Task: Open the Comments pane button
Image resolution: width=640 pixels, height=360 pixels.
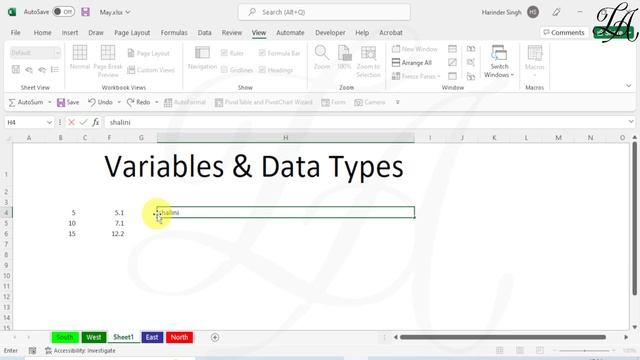Action: pos(564,33)
